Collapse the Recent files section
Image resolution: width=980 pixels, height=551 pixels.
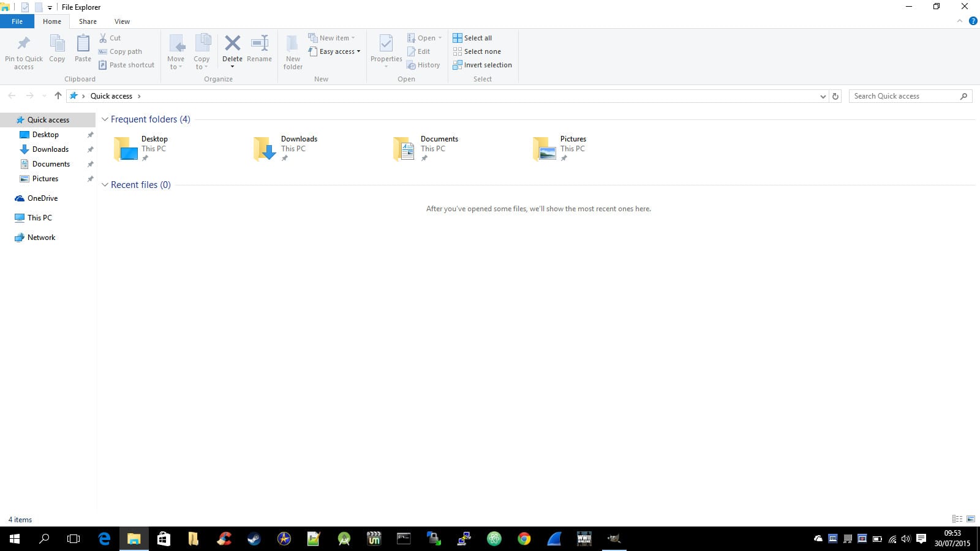tap(105, 185)
